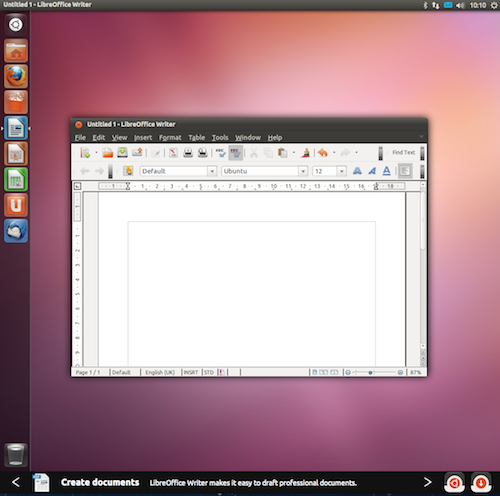Click the Page Preview icon
500x496 pixels.
click(203, 153)
